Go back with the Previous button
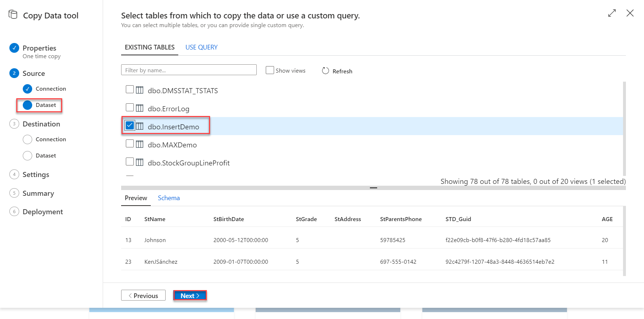Image resolution: width=644 pixels, height=319 pixels. point(143,296)
